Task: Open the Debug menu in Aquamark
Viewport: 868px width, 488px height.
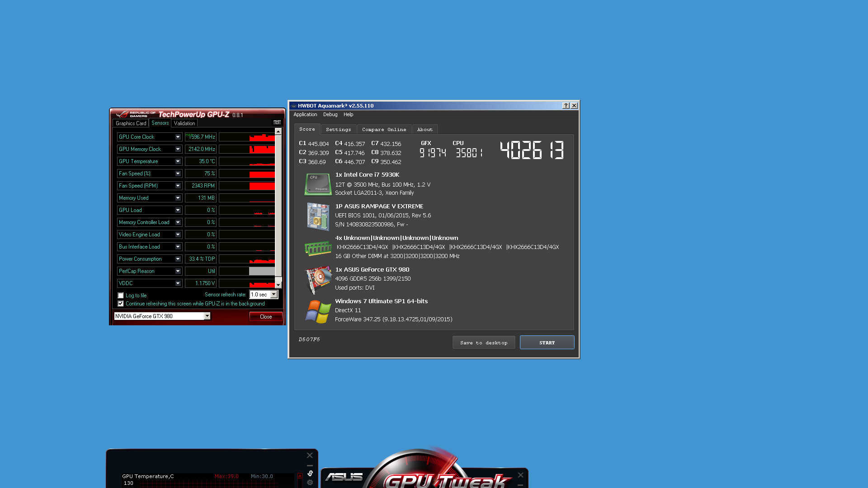Action: 330,115
